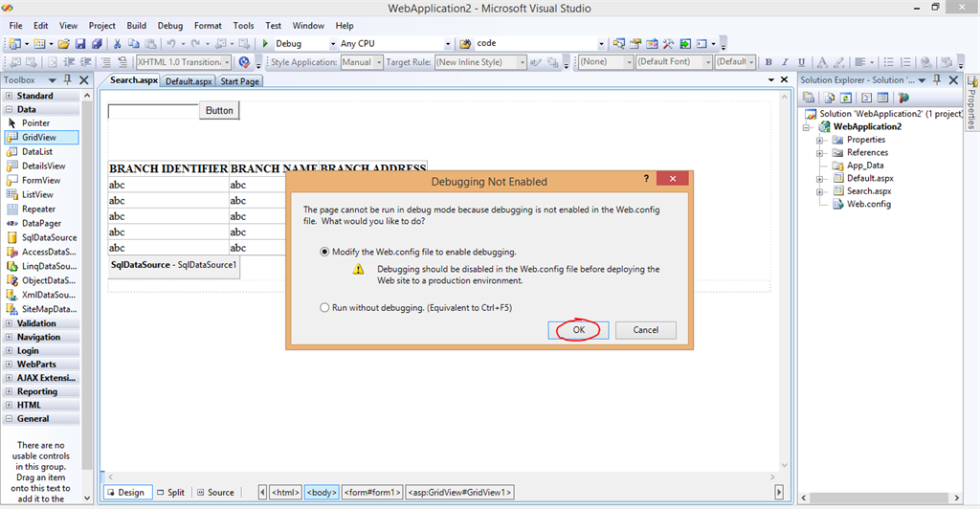
Task: Click ASP.NET Configuration icon in Solution Explorer
Action: [903, 98]
